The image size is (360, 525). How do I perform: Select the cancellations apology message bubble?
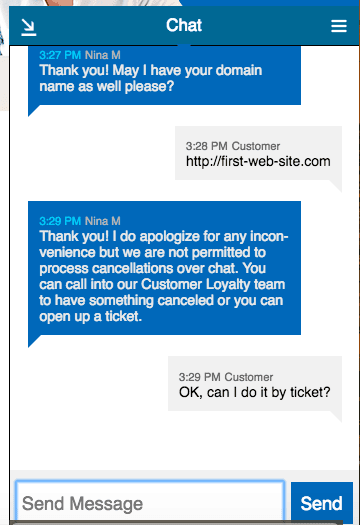coord(164,268)
